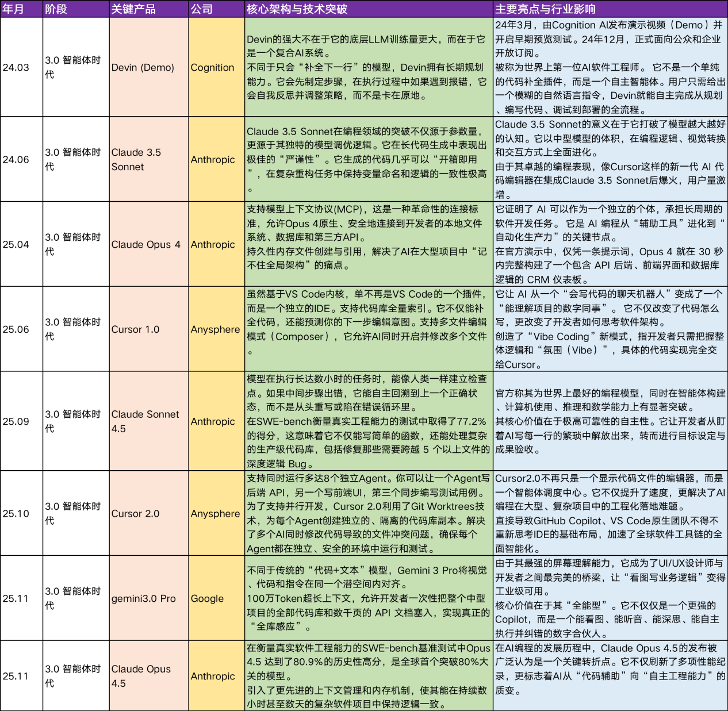The height and width of the screenshot is (711, 728).
Task: Click the product cell "Claude Opus 4.5"
Action: (149, 676)
